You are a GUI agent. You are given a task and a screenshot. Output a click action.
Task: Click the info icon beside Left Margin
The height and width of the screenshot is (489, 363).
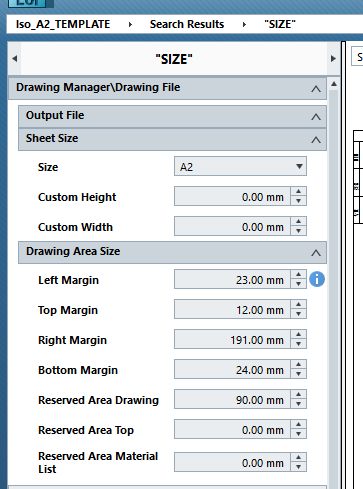coord(317,279)
